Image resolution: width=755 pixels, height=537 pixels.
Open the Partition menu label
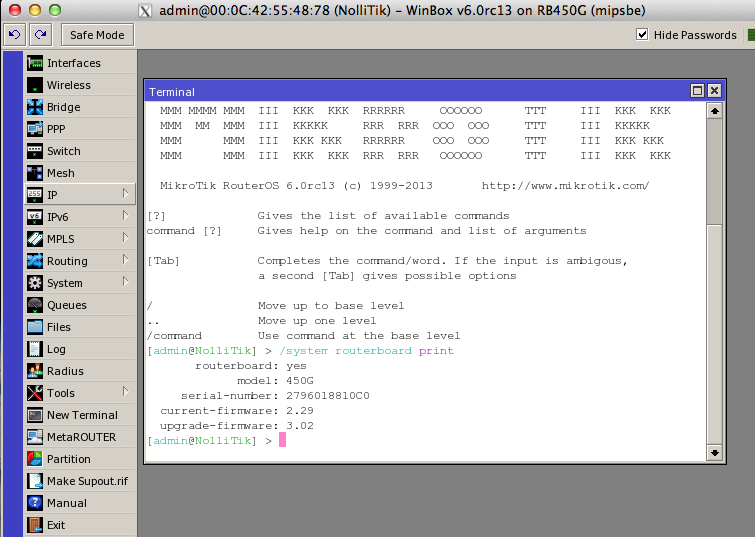(68, 459)
